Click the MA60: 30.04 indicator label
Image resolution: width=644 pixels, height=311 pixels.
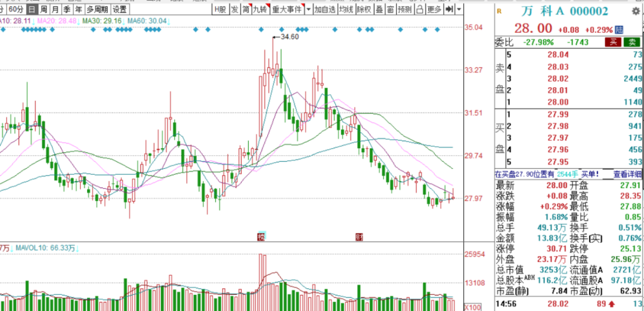click(147, 20)
